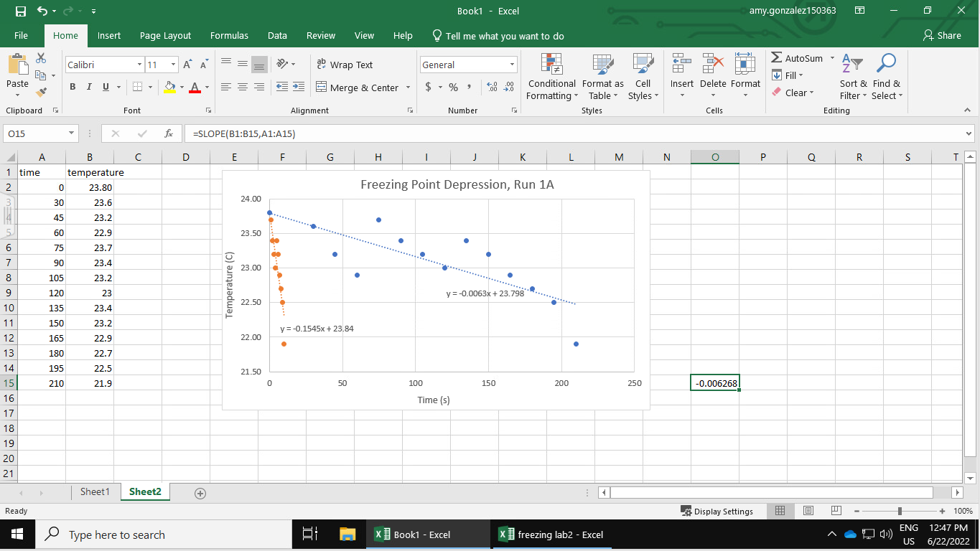Viewport: 980px width, 551px height.
Task: Open the Data menu tab
Action: click(276, 35)
